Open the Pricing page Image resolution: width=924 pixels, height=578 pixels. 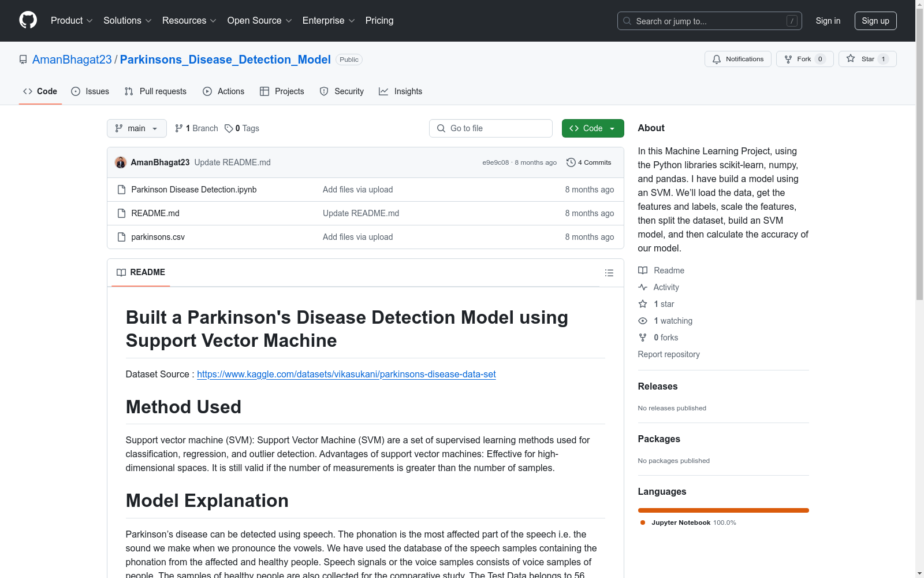click(x=379, y=21)
